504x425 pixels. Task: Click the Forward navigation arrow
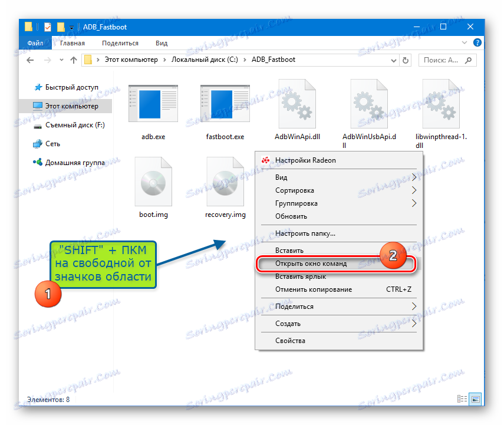[x=47, y=60]
